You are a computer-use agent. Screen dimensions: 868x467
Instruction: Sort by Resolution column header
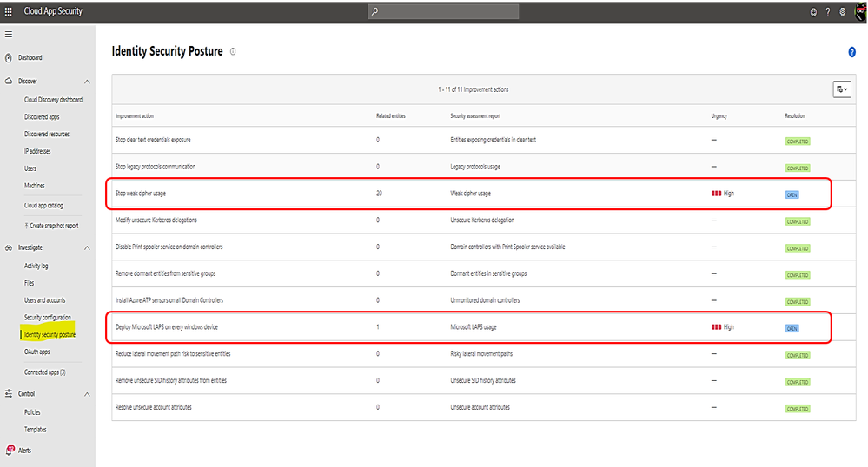(x=795, y=116)
